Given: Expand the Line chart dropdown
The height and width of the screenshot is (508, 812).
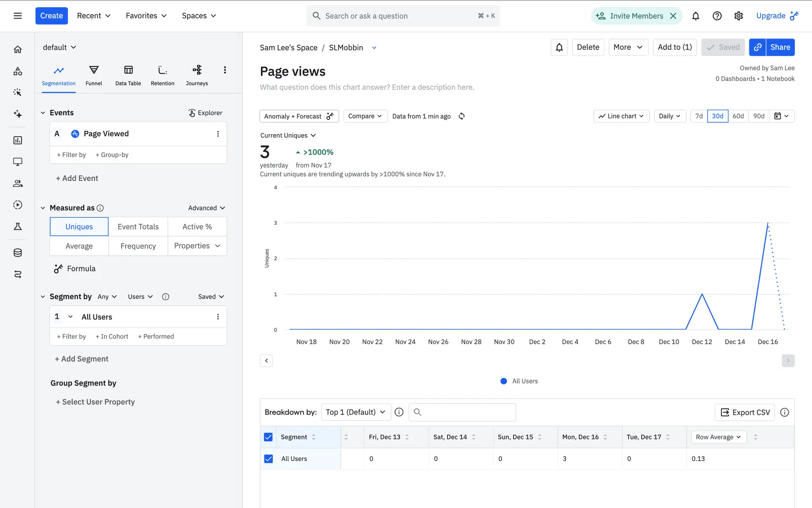Looking at the screenshot, I should click(x=621, y=116).
